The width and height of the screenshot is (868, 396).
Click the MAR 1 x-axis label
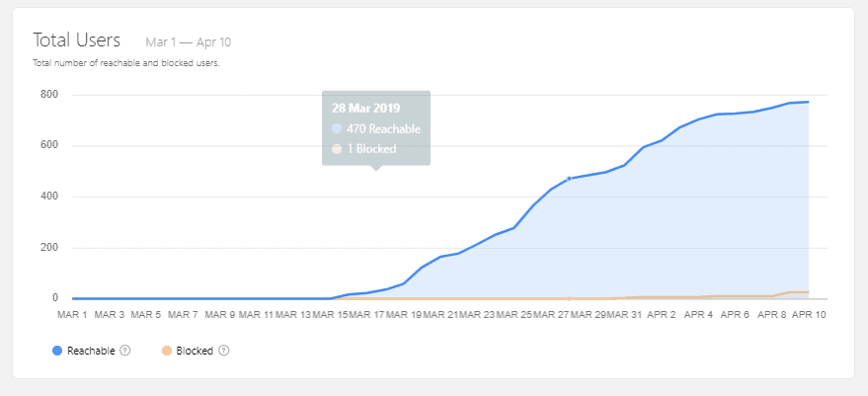[73, 315]
